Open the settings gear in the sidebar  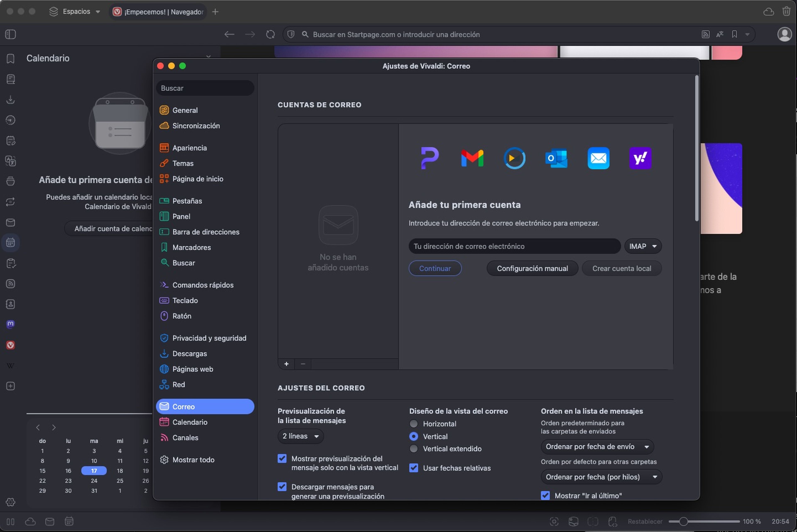tap(11, 502)
